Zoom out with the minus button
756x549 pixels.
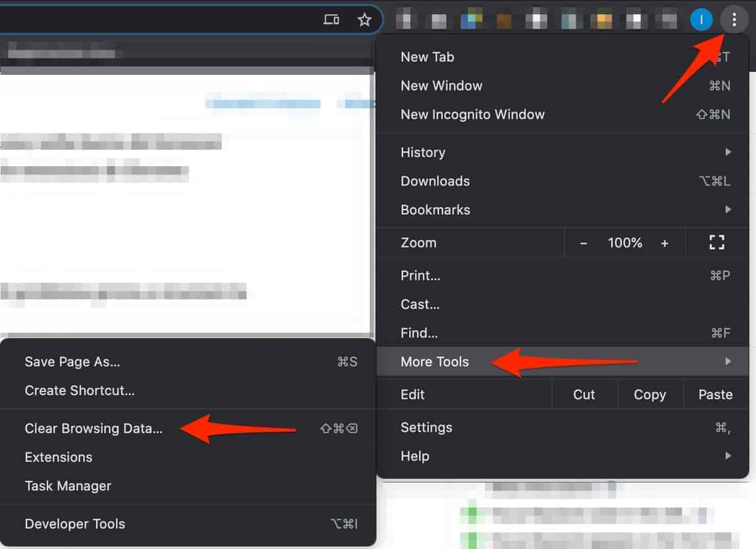coord(583,243)
